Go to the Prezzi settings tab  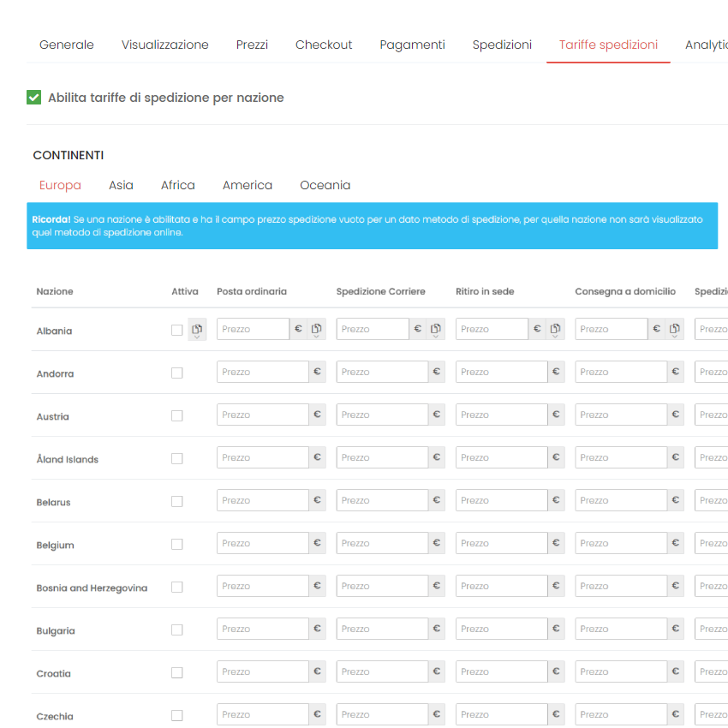252,45
